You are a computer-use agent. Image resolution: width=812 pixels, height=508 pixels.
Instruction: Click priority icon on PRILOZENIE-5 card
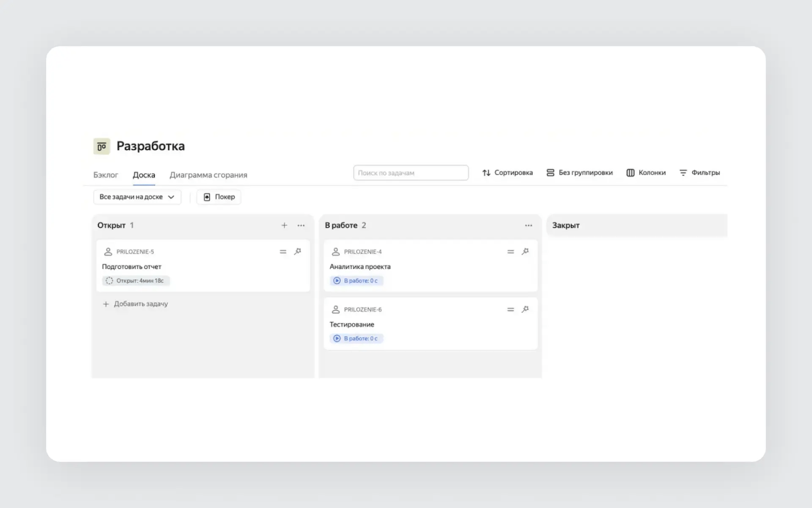(283, 252)
